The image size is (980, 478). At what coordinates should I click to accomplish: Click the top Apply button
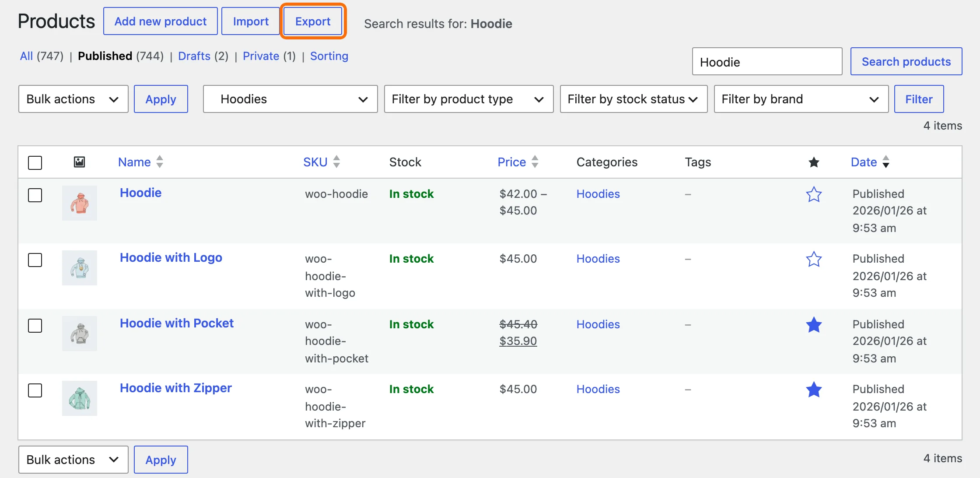pos(161,99)
